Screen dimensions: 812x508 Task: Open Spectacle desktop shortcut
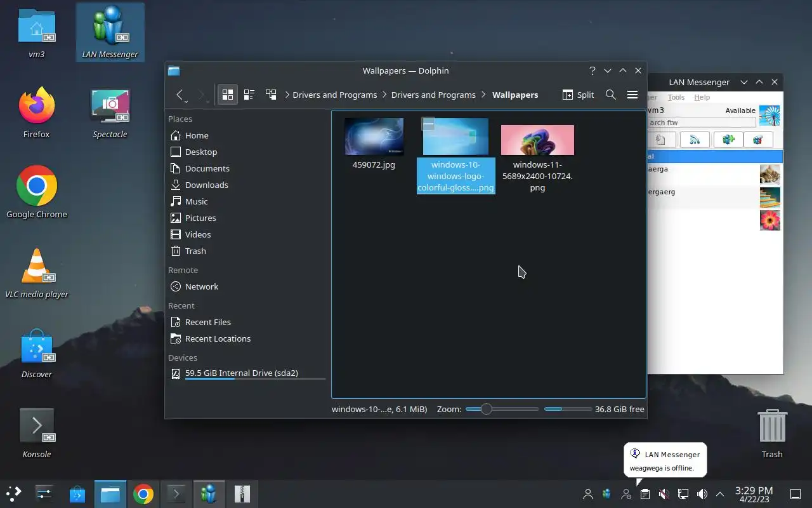point(110,113)
